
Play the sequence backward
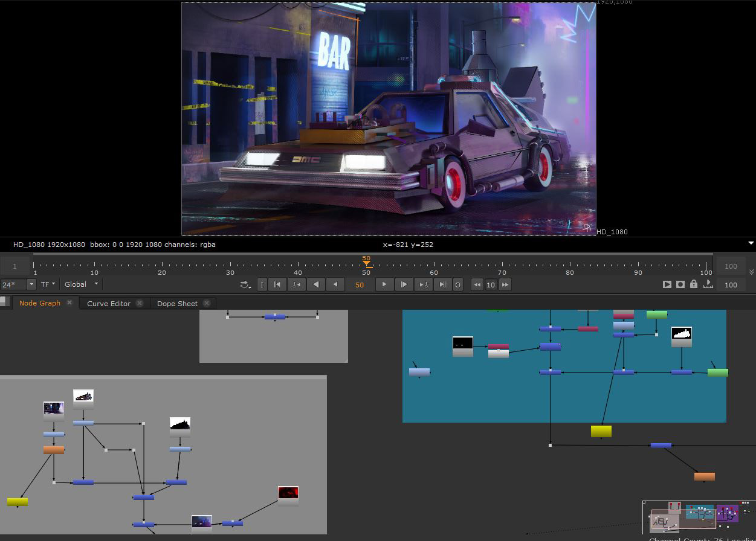pyautogui.click(x=335, y=284)
